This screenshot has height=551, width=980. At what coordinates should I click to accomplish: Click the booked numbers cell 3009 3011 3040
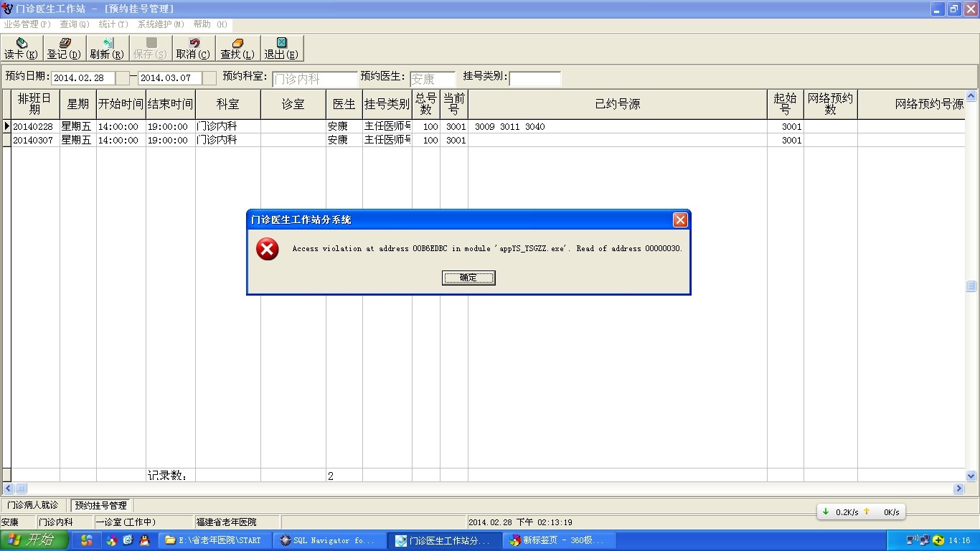[x=618, y=126]
